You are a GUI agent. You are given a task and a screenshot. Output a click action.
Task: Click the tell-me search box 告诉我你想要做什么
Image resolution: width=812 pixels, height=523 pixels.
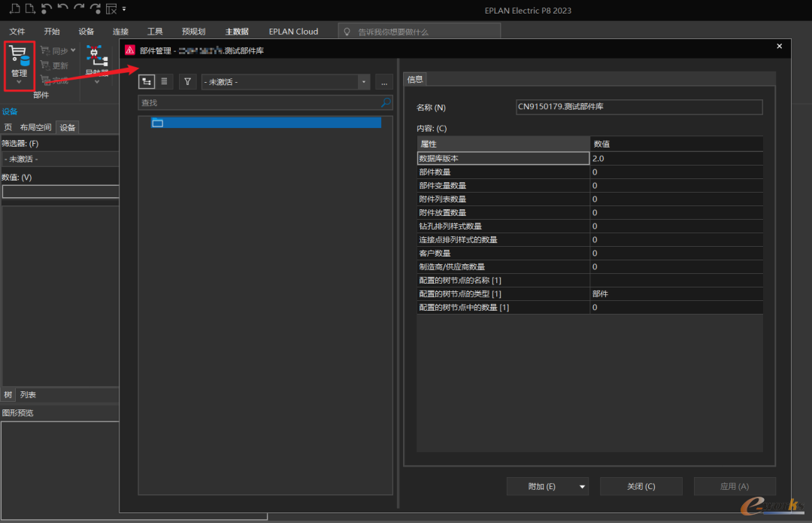click(419, 32)
